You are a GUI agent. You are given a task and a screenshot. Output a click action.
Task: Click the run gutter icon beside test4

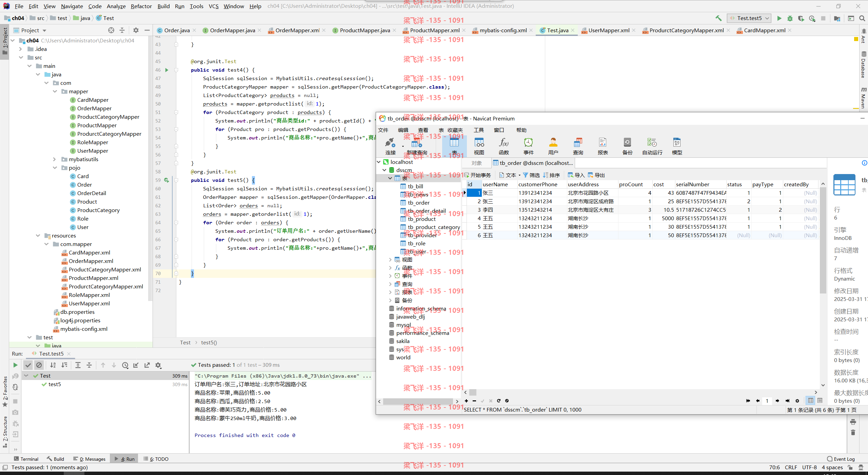[x=166, y=70]
